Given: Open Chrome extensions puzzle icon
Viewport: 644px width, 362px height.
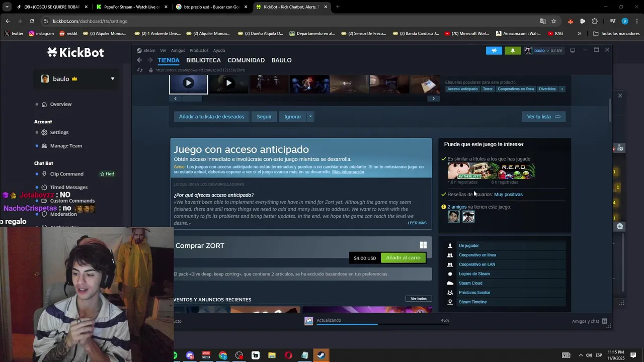Looking at the screenshot, I should 595,21.
